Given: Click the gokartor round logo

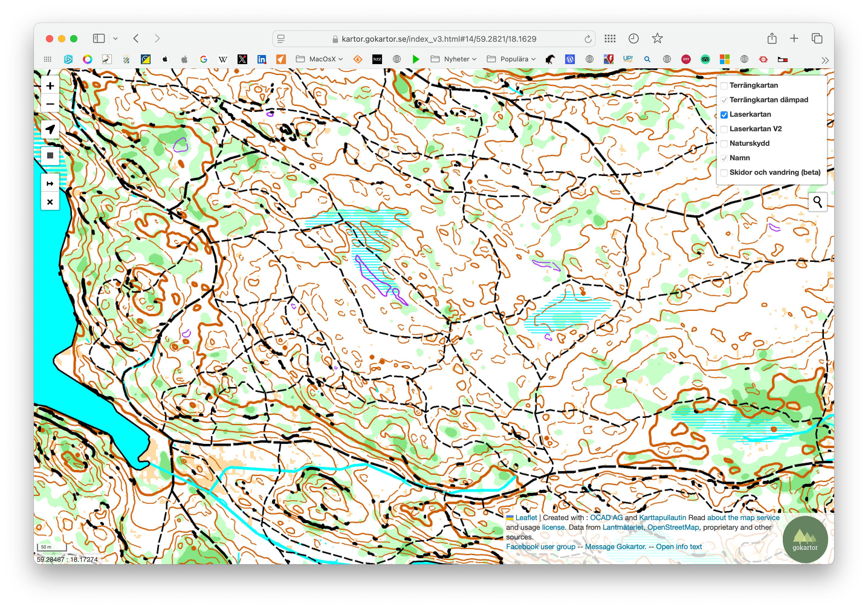Looking at the screenshot, I should pos(805,539).
